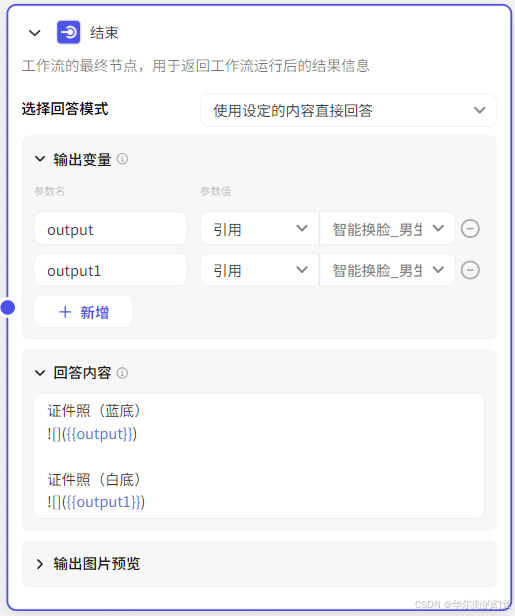The height and width of the screenshot is (616, 515).
Task: Click the 参数名 column header
Action: coord(49,191)
